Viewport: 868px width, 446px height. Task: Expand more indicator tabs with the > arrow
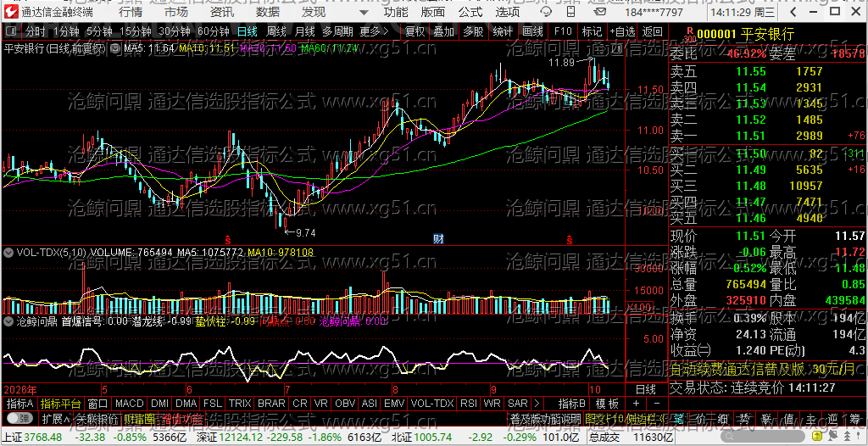point(537,404)
